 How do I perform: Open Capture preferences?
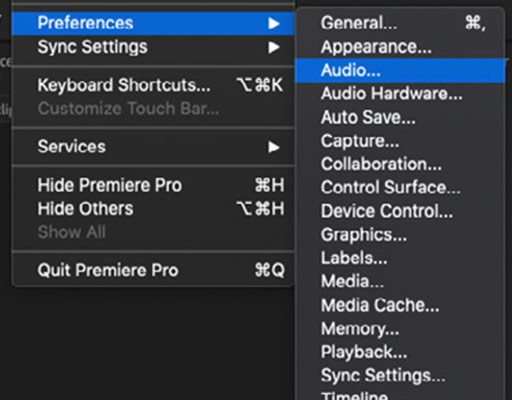(x=400, y=141)
